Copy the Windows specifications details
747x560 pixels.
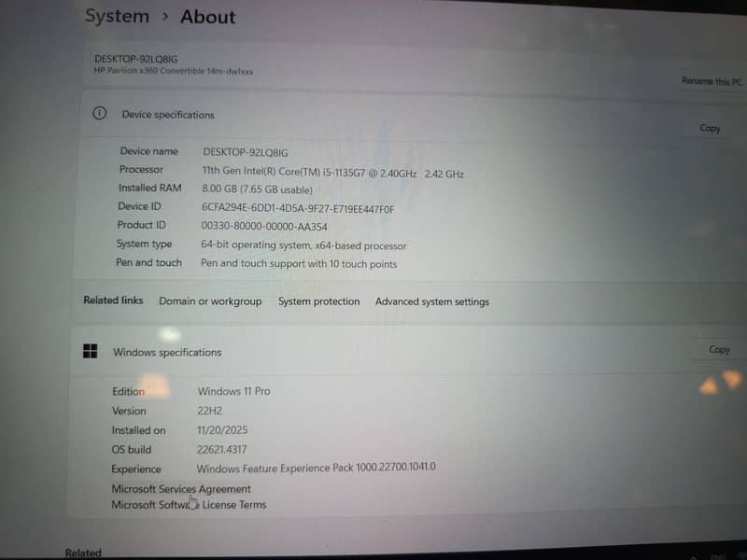719,350
